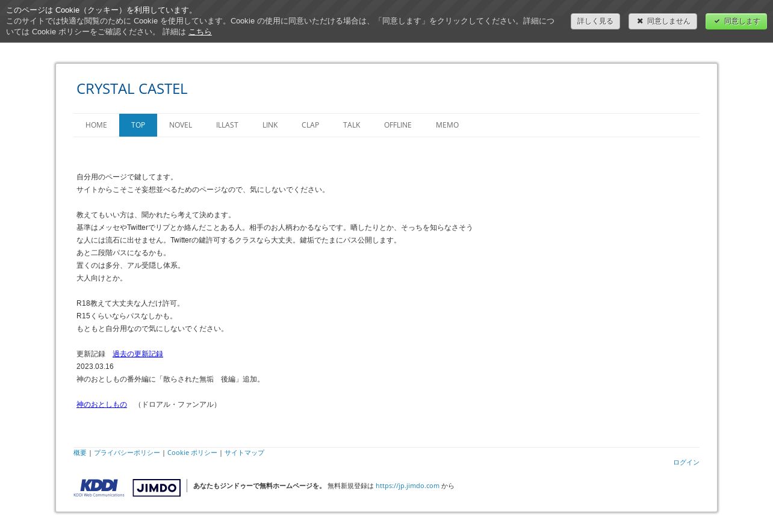This screenshot has height=532, width=773.
Task: Click the line 自分用のページで鍵してます。
Action: point(127,177)
